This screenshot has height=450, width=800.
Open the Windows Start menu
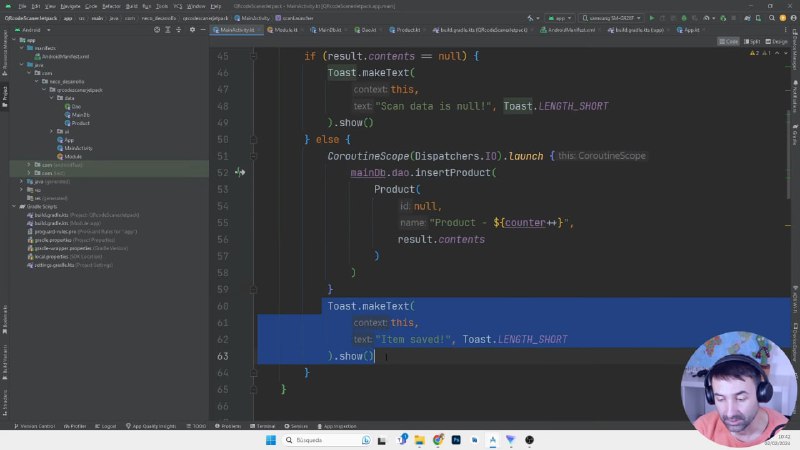[271, 440]
